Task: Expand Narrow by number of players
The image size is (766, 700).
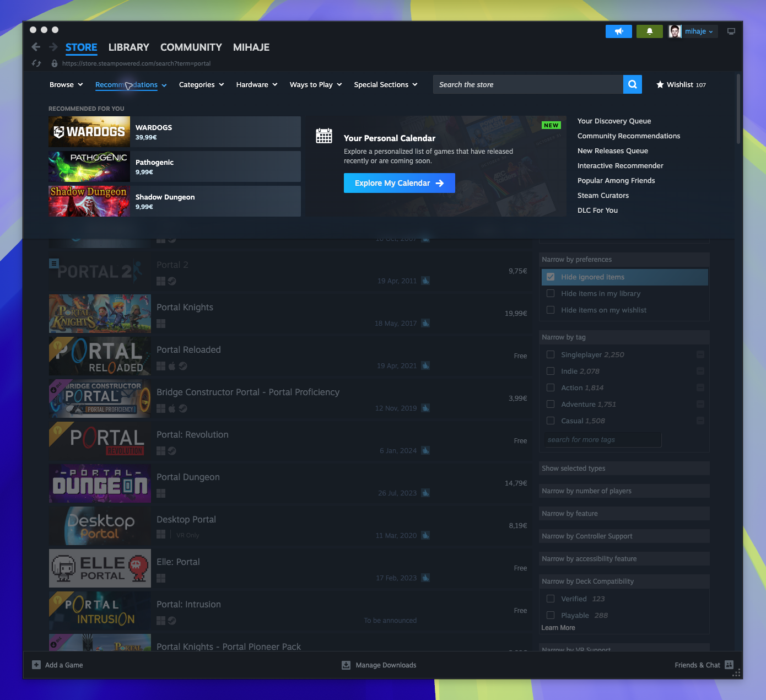Action: (x=624, y=491)
